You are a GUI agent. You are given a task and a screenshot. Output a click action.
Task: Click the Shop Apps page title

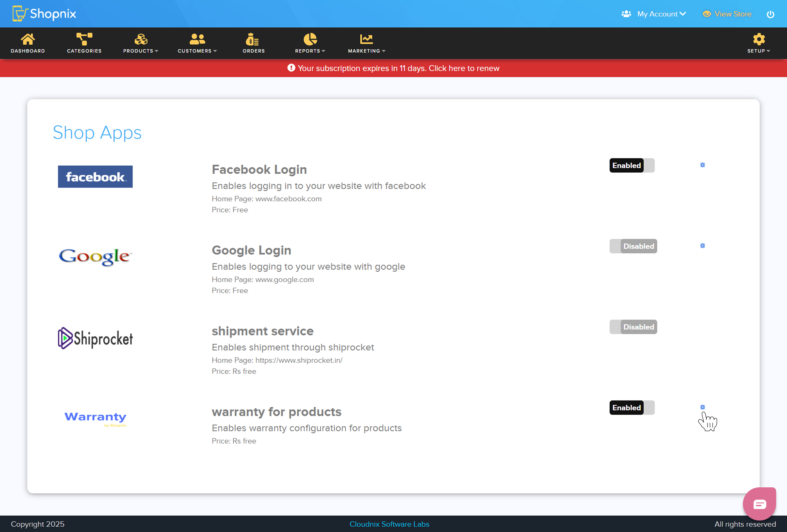[97, 132]
